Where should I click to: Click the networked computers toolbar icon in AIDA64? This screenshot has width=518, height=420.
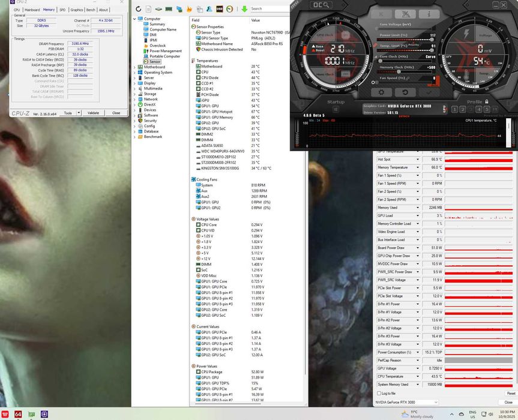[x=179, y=9]
